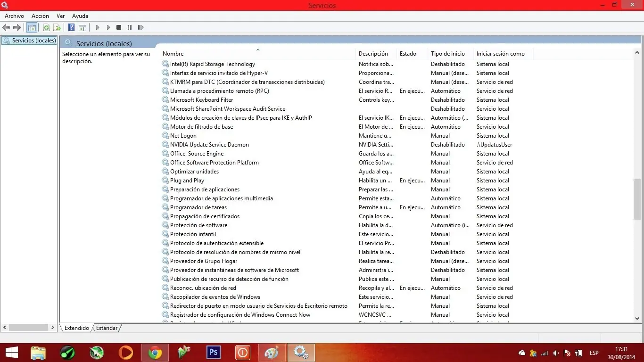Image resolution: width=644 pixels, height=362 pixels.
Task: Sort by the Descripción column header
Action: [377, 54]
